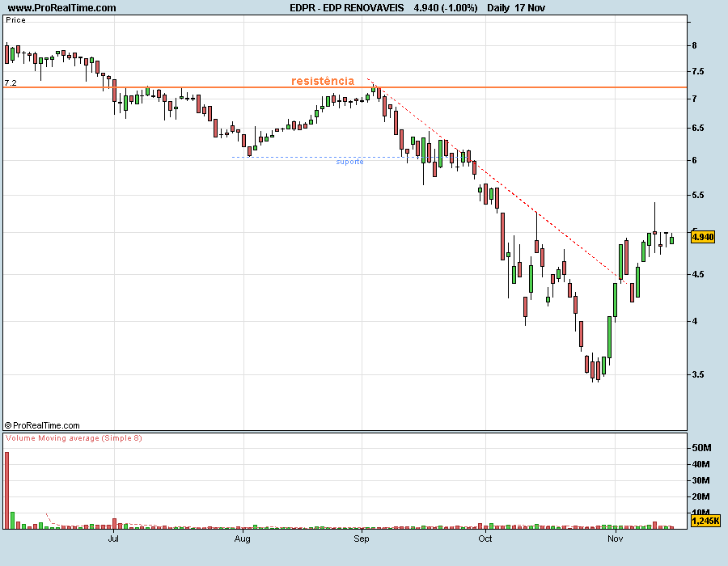Click the Daily 17 Nov timeframe label
Image resolution: width=728 pixels, height=566 pixels.
pyautogui.click(x=516, y=8)
